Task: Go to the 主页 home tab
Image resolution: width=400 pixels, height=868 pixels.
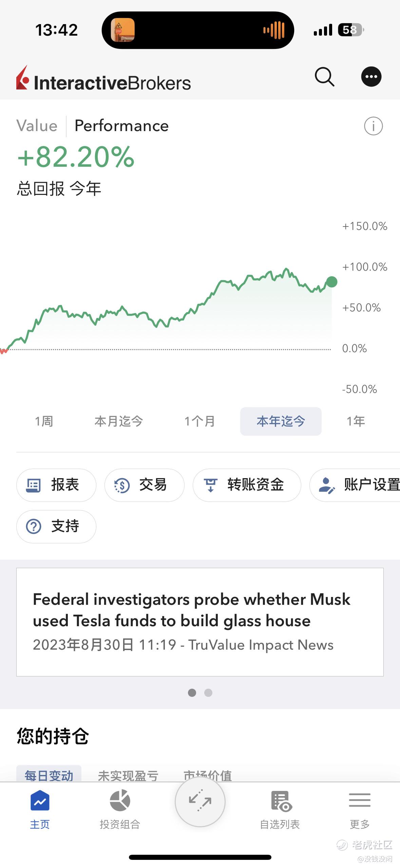Action: 40,809
